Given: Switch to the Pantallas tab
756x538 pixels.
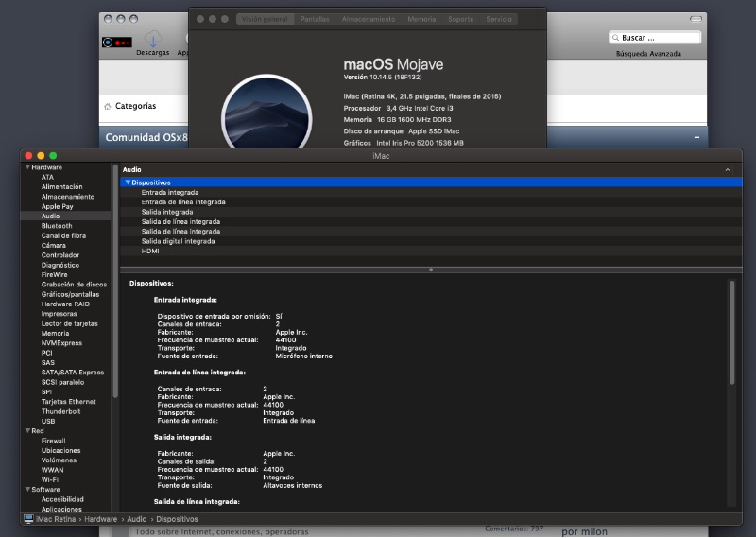Looking at the screenshot, I should (x=315, y=19).
